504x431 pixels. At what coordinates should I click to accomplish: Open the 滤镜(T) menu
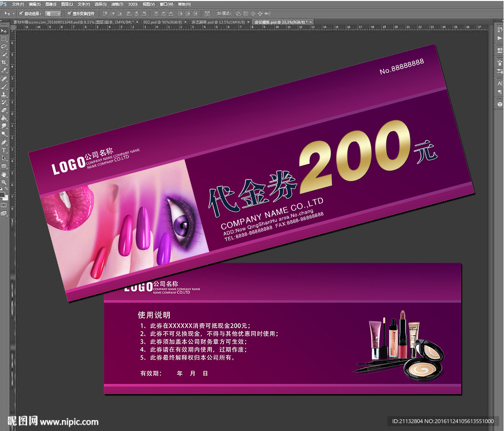117,4
